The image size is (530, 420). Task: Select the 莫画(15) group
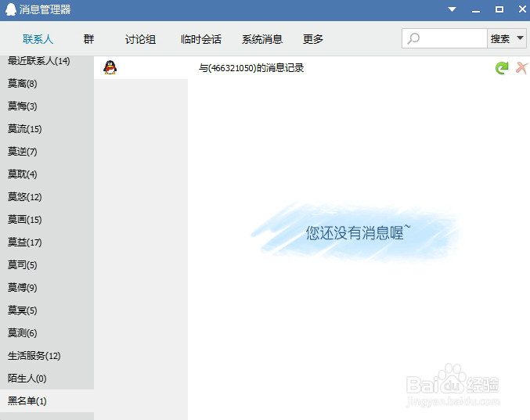point(47,220)
